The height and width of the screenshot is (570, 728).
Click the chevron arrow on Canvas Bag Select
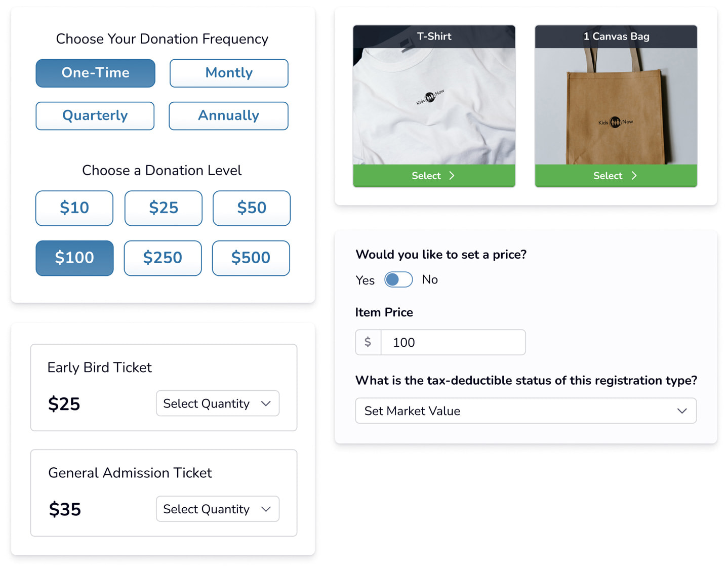click(x=634, y=176)
